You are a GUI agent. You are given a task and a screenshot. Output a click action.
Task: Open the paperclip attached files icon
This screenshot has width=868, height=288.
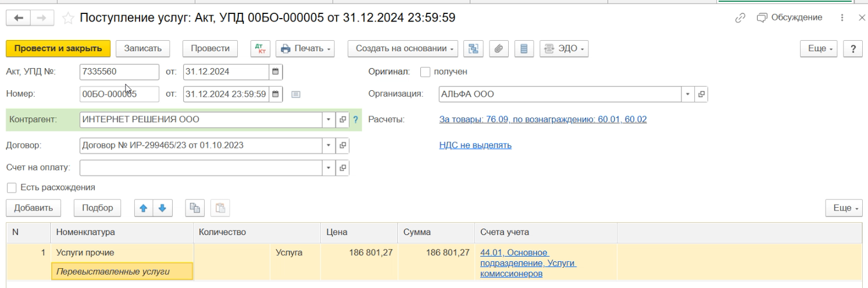coord(498,48)
